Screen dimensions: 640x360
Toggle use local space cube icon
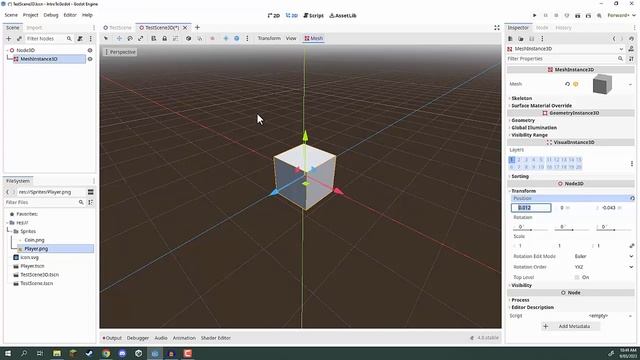pyautogui.click(x=188, y=38)
